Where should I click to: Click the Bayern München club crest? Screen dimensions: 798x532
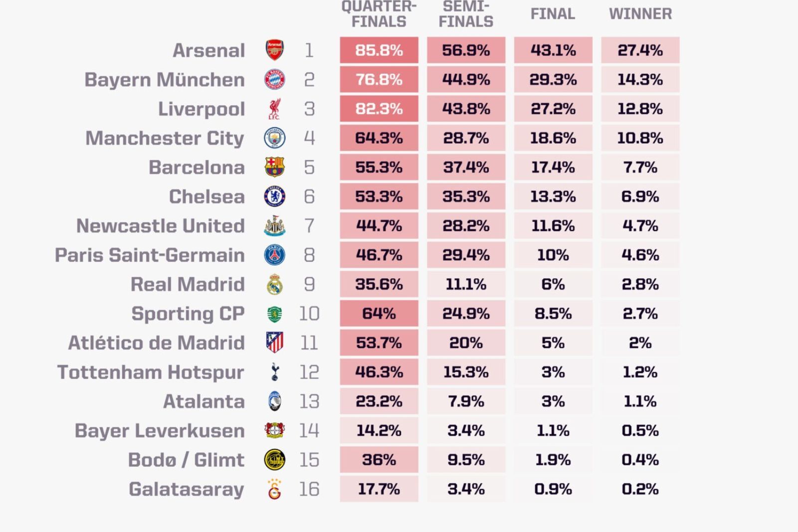tap(274, 79)
